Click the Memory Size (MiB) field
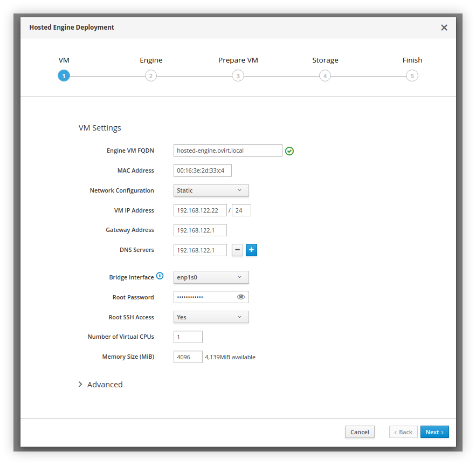This screenshot has height=465, width=476. pos(188,357)
